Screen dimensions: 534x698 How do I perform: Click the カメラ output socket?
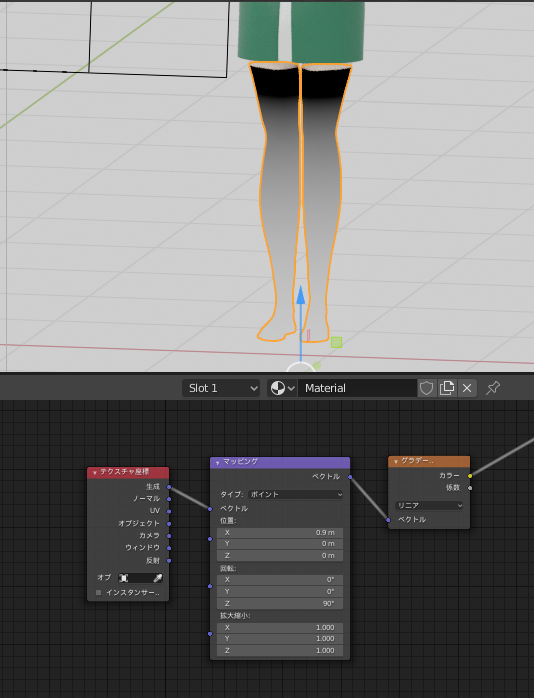(x=169, y=536)
